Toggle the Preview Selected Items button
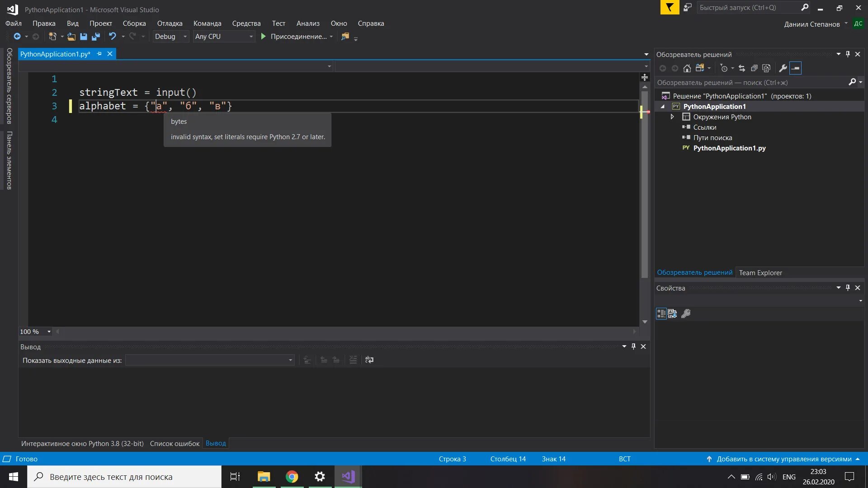This screenshot has width=868, height=488. pyautogui.click(x=796, y=68)
